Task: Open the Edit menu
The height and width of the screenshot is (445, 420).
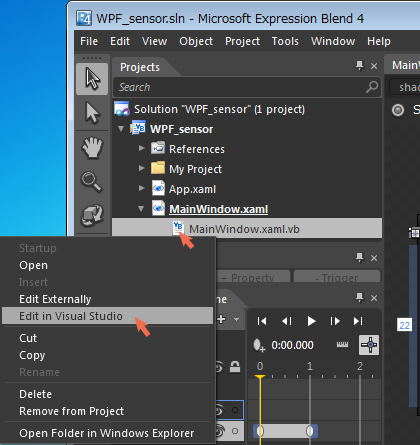Action: [120, 41]
